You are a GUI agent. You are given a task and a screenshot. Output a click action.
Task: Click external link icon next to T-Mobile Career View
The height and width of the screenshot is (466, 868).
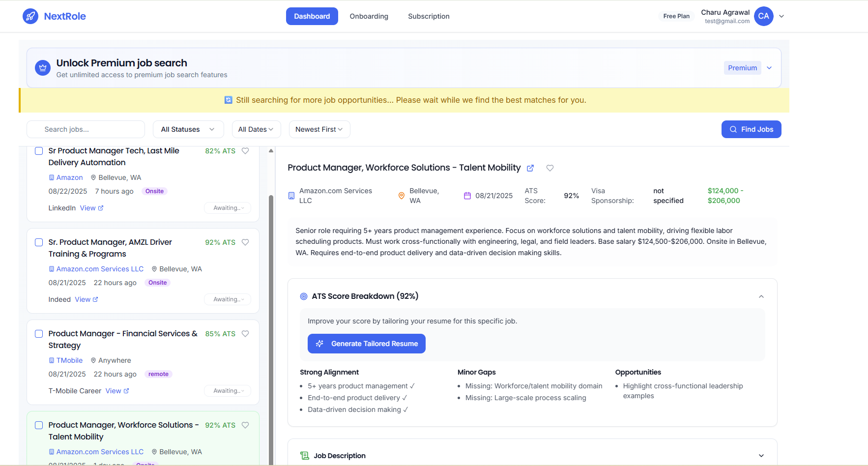[x=126, y=391]
